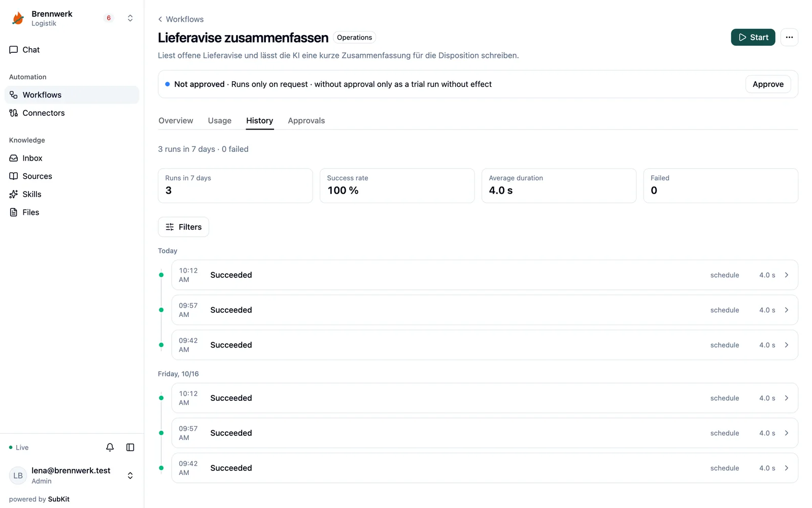Viewport: 812px width, 508px height.
Task: Open the workspace switcher chevron next to Brennwerk
Action: pyautogui.click(x=130, y=18)
